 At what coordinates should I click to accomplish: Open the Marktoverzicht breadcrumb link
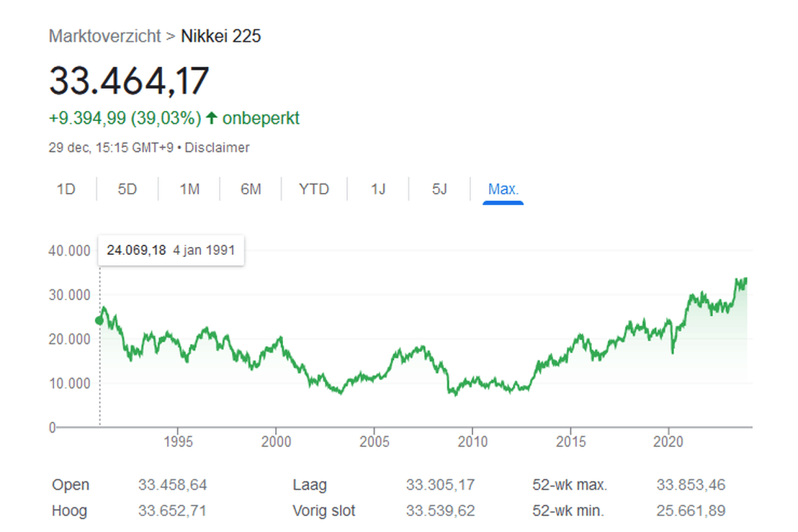tap(104, 36)
